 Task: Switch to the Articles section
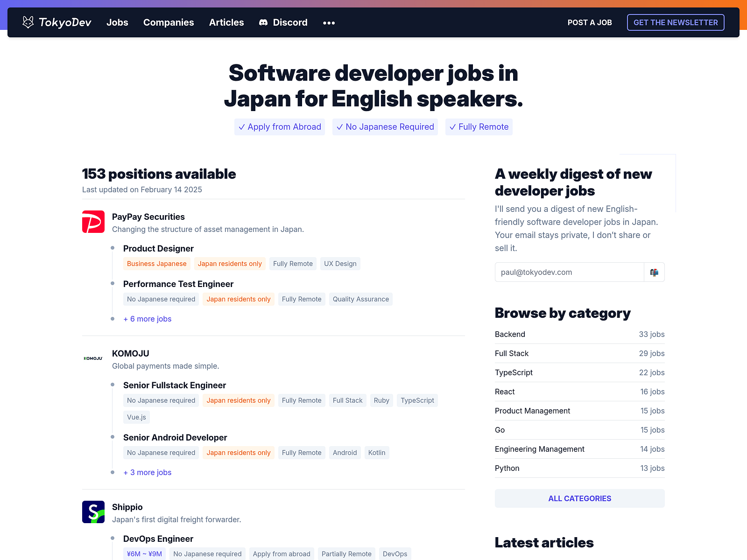coord(226,22)
